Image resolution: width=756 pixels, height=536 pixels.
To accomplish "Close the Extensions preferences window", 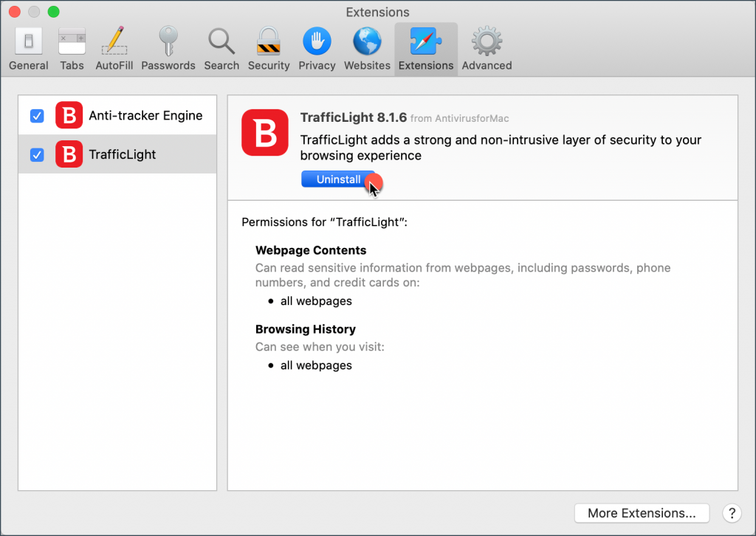I will (15, 12).
